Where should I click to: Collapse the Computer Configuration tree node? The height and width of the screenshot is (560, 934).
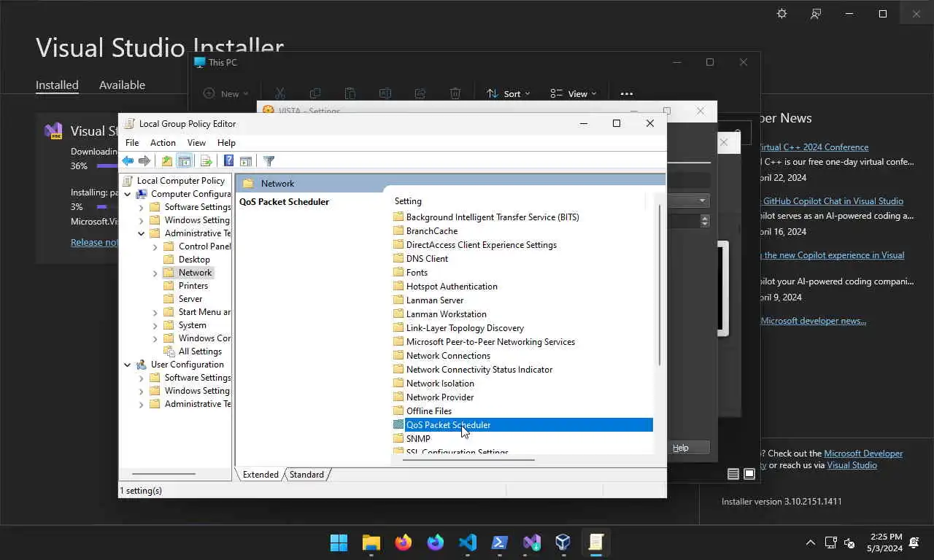coord(128,194)
